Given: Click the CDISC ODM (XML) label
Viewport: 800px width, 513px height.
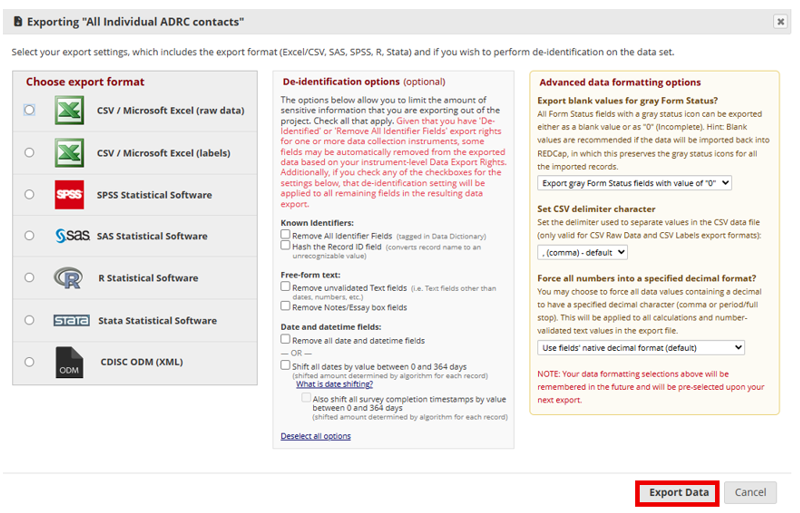Looking at the screenshot, I should pyautogui.click(x=141, y=362).
